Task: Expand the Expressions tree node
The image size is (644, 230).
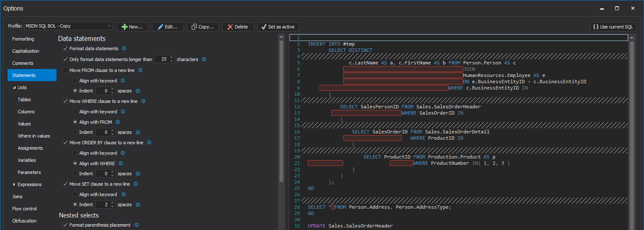Action: coord(14,184)
